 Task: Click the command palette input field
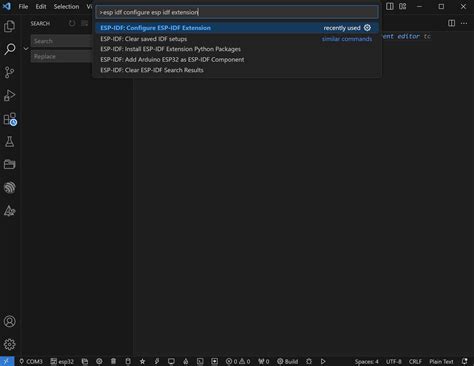coord(237,12)
